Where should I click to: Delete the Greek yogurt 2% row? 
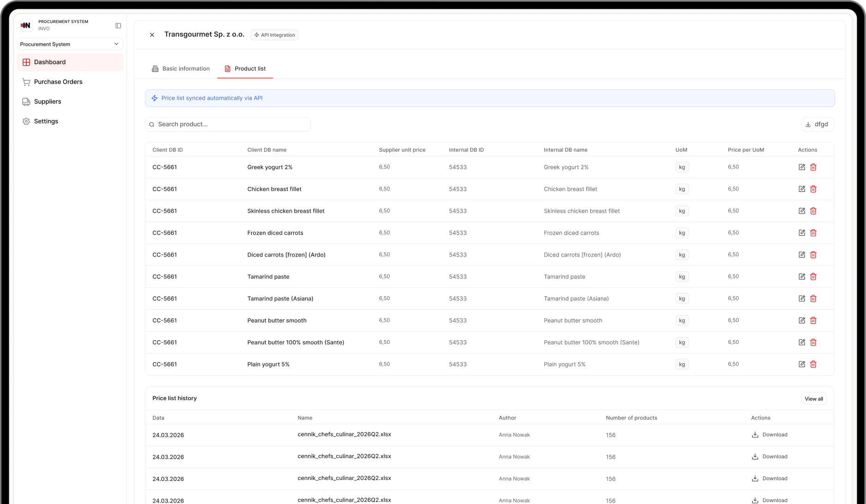pos(813,167)
